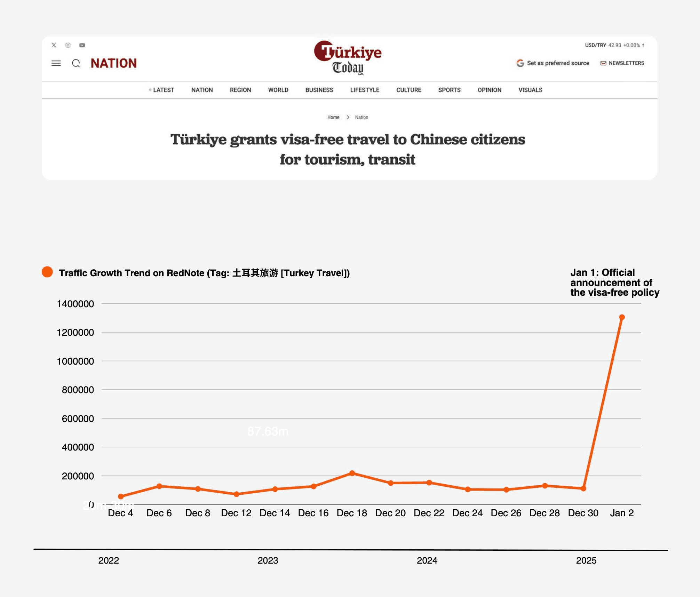Click the Newsletters envelope icon

(603, 63)
